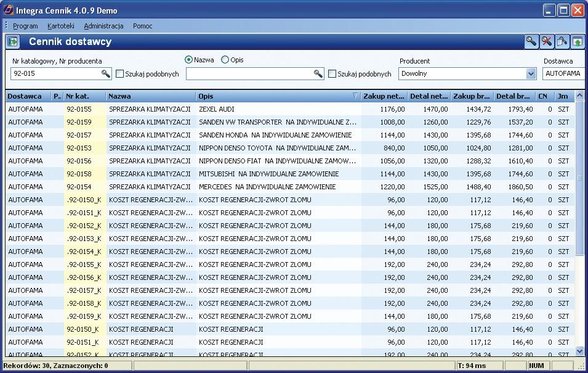Click the clear search crossed-magnifier icon
588x373 pixels.
point(546,41)
